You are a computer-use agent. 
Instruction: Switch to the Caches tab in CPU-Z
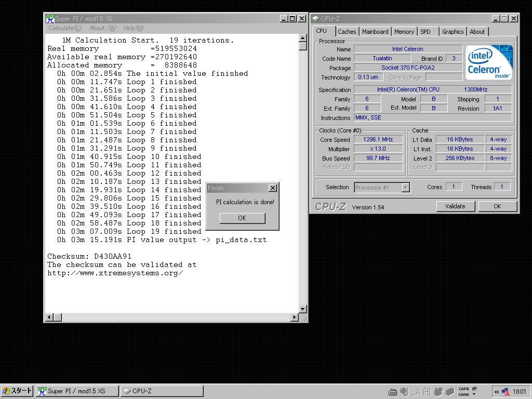(x=347, y=32)
